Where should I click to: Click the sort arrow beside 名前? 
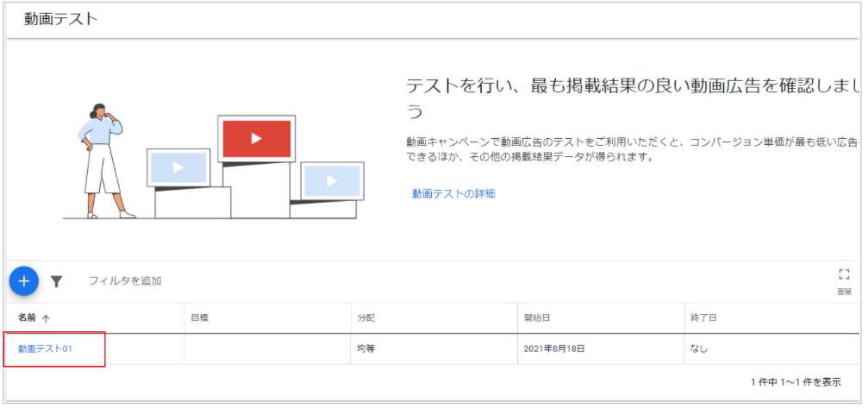[46, 318]
